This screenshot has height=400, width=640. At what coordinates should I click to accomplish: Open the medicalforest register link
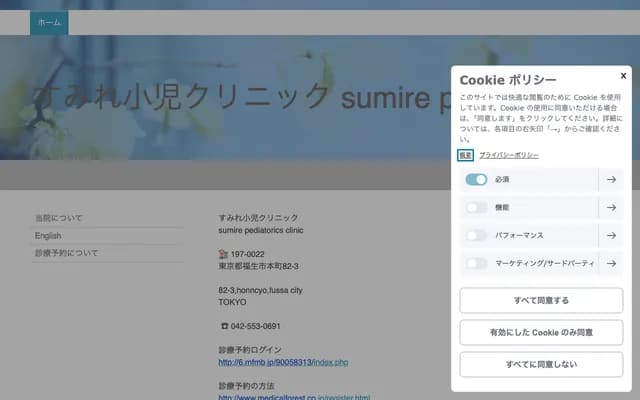[294, 397]
